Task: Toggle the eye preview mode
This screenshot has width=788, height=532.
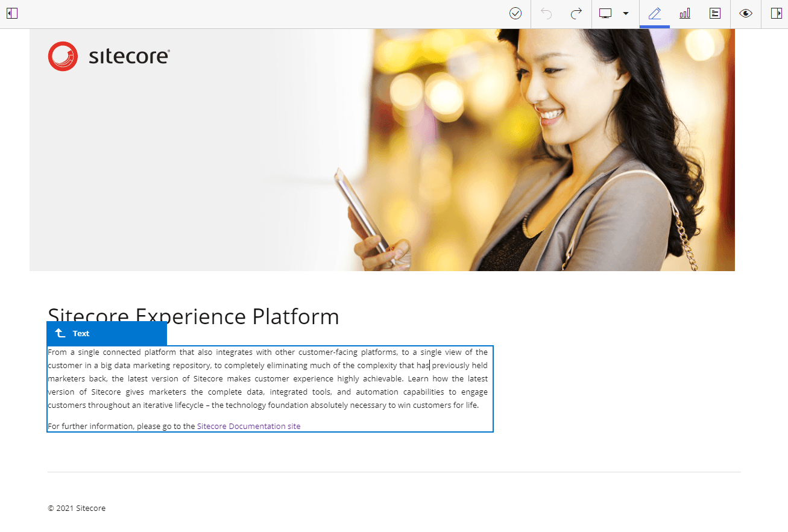Action: (746, 13)
